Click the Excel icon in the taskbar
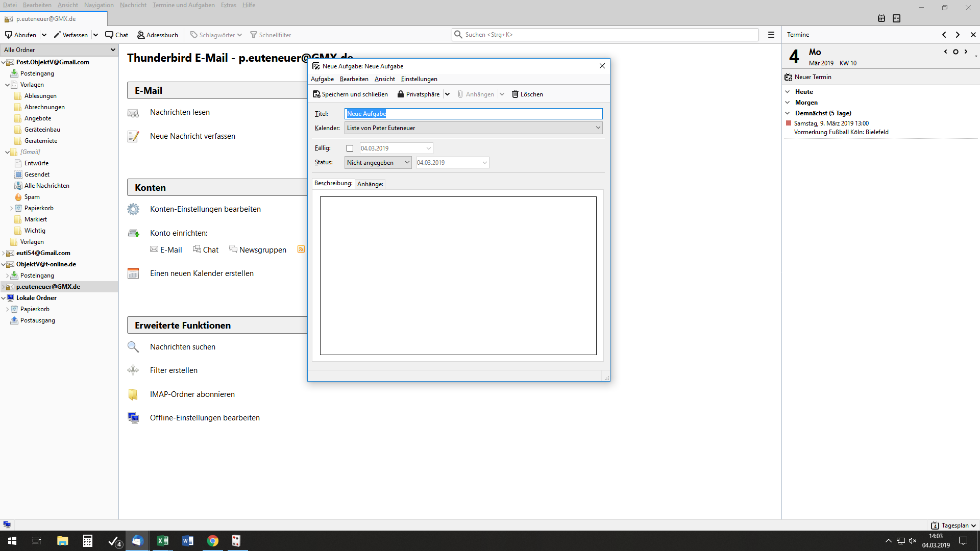980x551 pixels. [162, 541]
